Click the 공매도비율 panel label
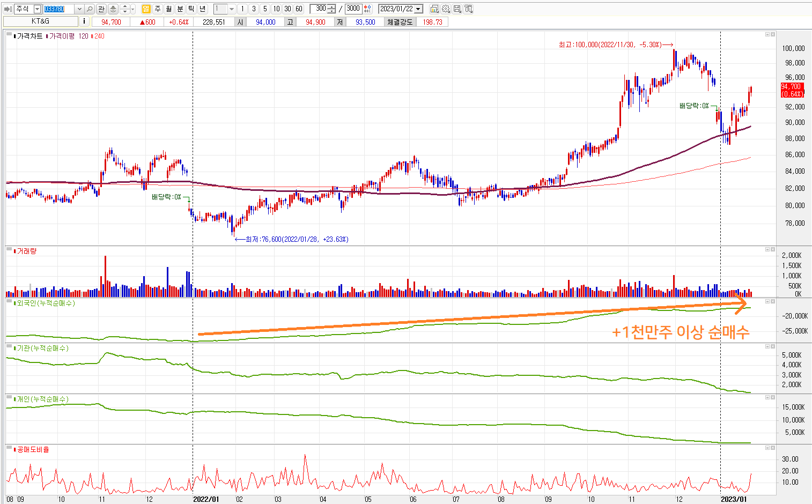 click(33, 449)
